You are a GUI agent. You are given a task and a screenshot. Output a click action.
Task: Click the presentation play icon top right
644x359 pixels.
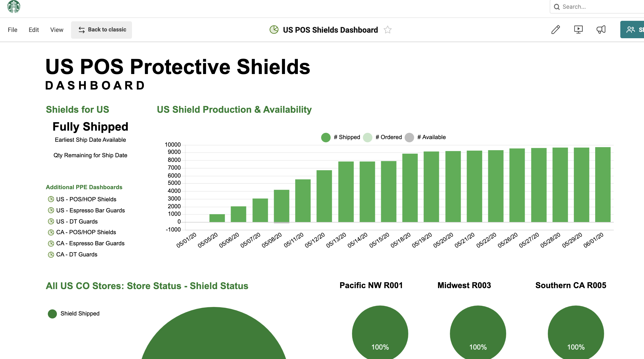(579, 30)
